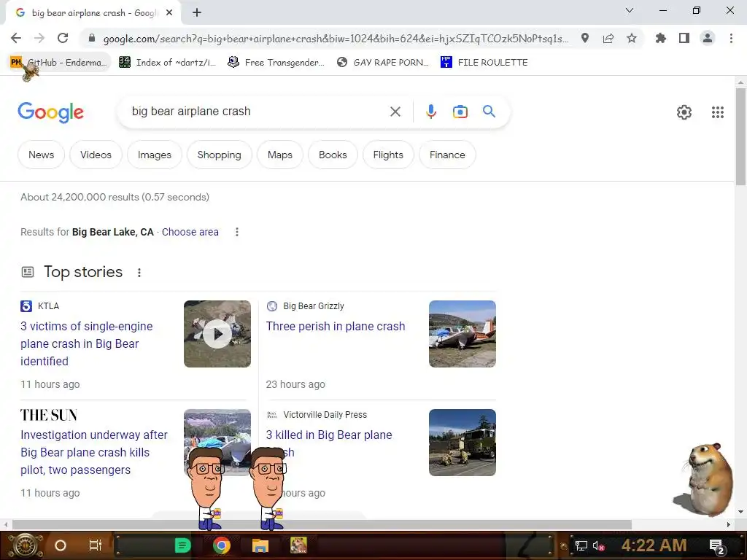Open Top stories options menu
This screenshot has height=560, width=747.
[139, 273]
